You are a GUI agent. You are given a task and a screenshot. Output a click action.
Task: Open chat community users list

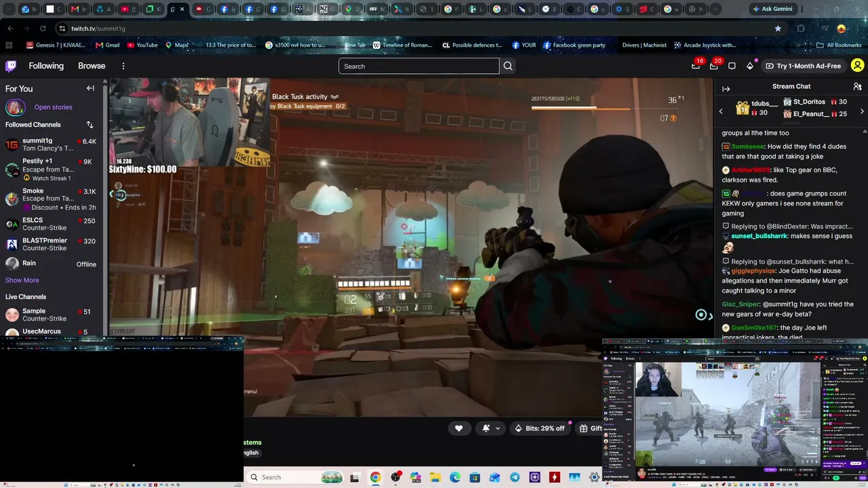[857, 87]
